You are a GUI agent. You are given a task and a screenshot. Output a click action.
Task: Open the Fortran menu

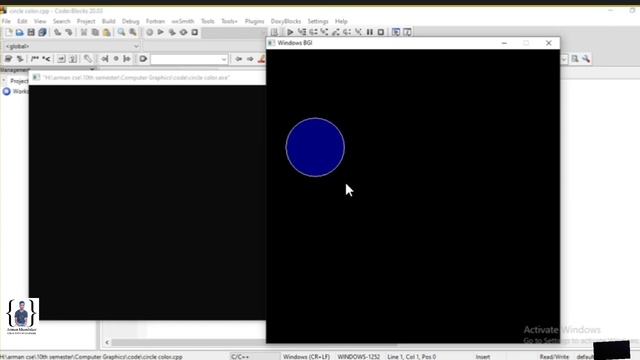156,21
